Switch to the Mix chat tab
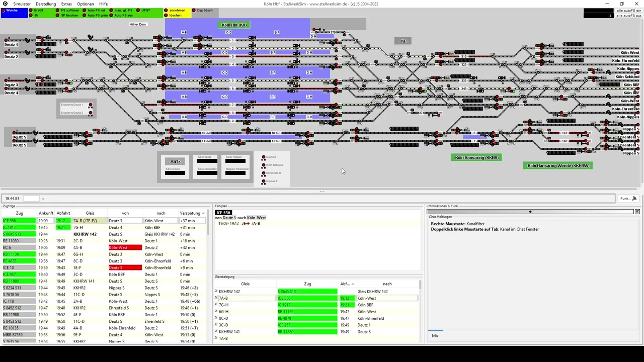 [435, 336]
